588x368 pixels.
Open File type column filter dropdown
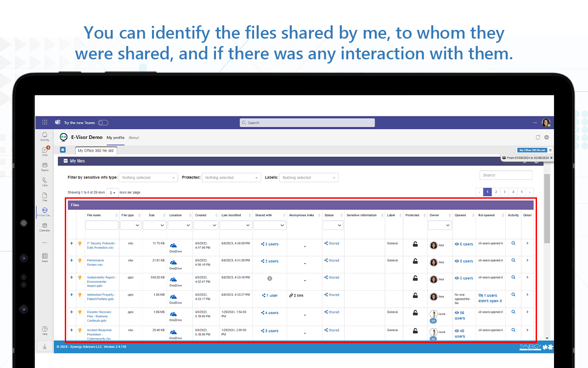click(130, 225)
